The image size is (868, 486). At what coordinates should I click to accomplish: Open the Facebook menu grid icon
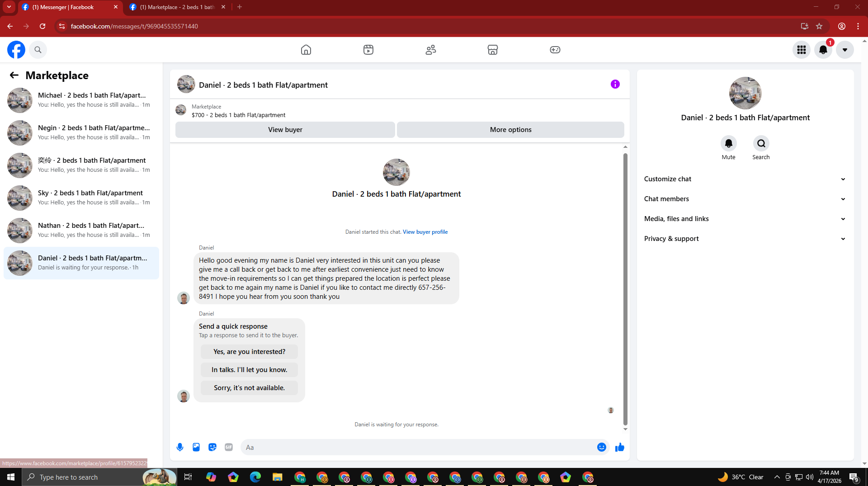point(802,50)
